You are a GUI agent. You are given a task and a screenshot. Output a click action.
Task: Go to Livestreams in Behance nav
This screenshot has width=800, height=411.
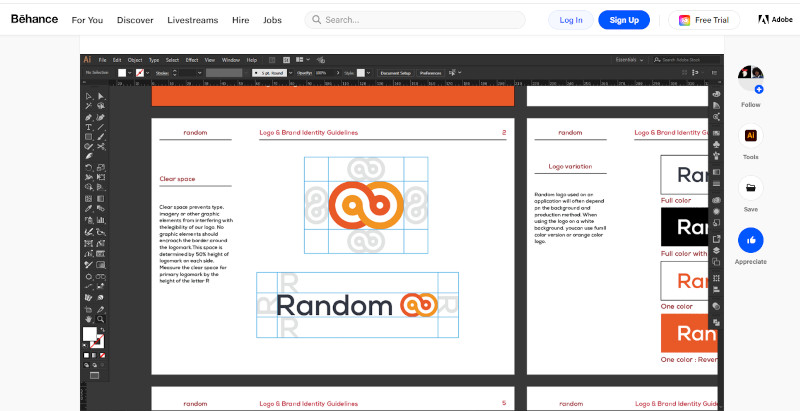192,20
